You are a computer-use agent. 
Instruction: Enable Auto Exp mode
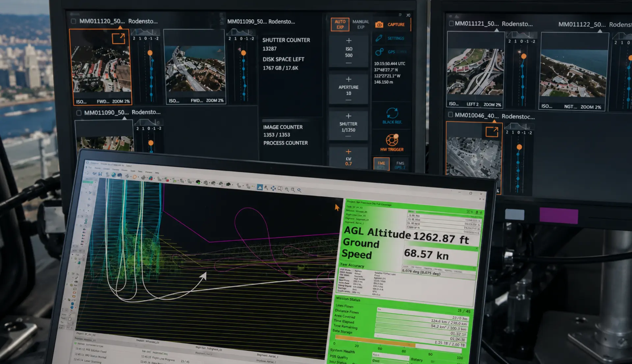[340, 24]
